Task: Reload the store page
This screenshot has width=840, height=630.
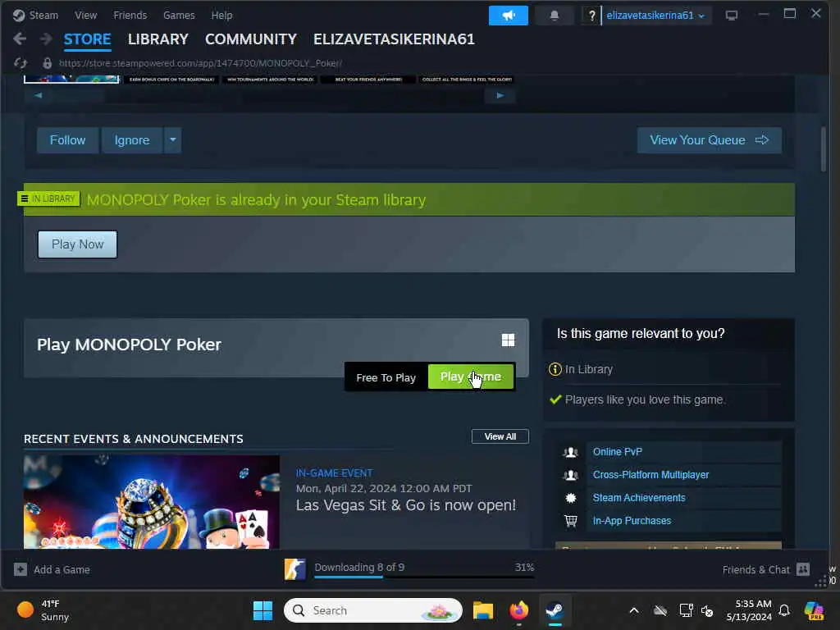Action: point(21,63)
